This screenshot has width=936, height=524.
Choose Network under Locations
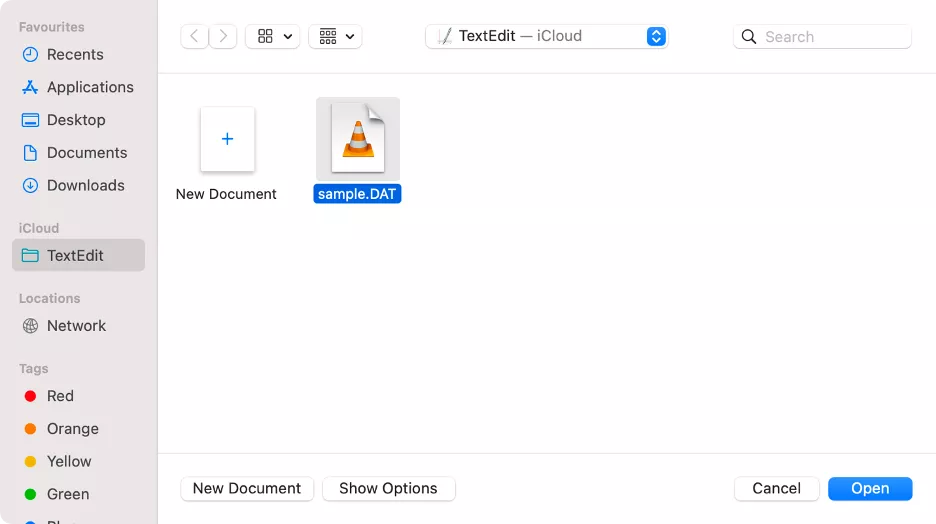click(x=76, y=326)
